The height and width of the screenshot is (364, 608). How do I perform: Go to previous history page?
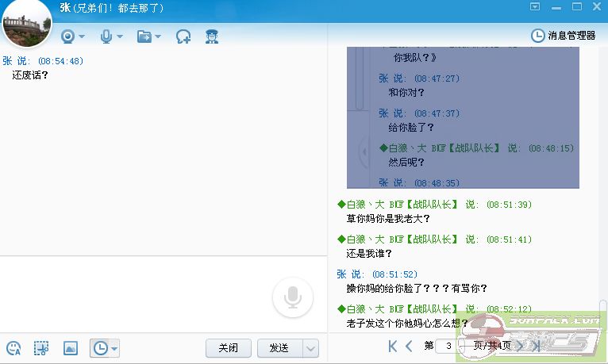(409, 346)
